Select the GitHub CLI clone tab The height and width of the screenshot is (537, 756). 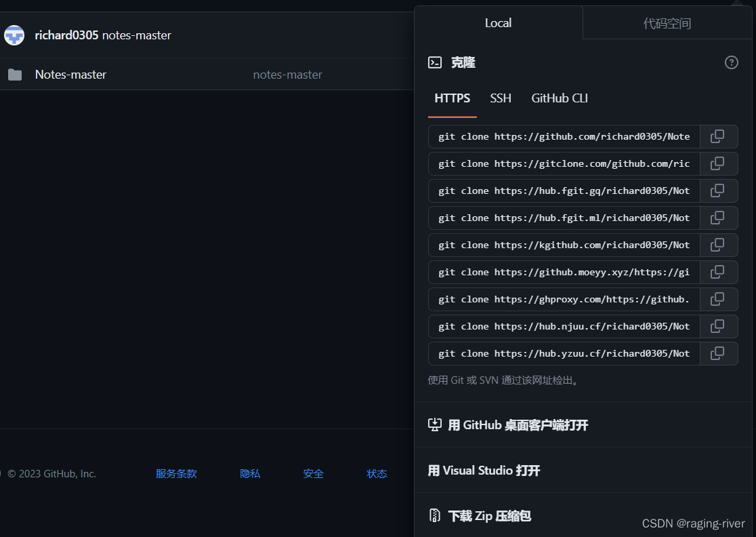560,98
